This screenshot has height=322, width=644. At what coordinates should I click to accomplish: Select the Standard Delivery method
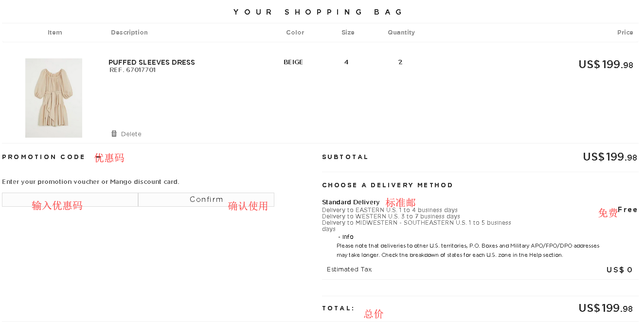tap(351, 202)
